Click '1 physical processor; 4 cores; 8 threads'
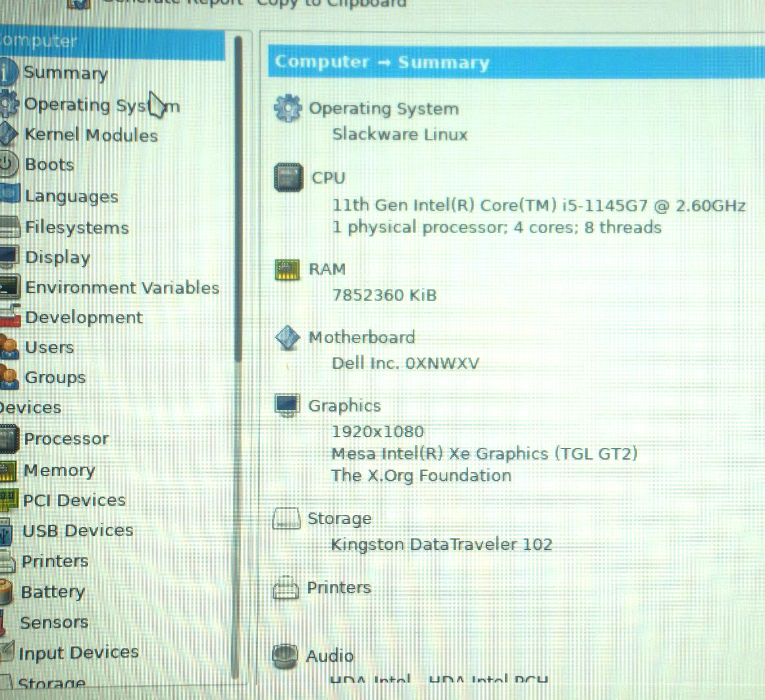This screenshot has width=765, height=700. 497,227
